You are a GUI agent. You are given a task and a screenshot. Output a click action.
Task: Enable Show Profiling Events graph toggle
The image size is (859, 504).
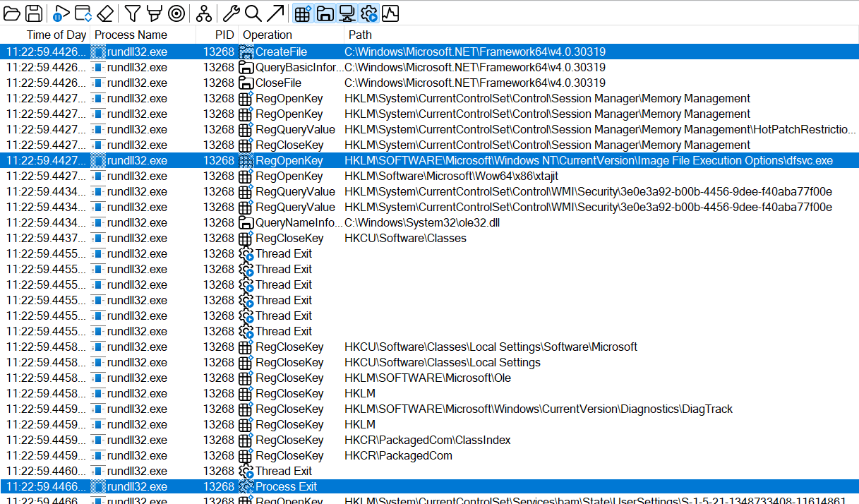pos(390,13)
